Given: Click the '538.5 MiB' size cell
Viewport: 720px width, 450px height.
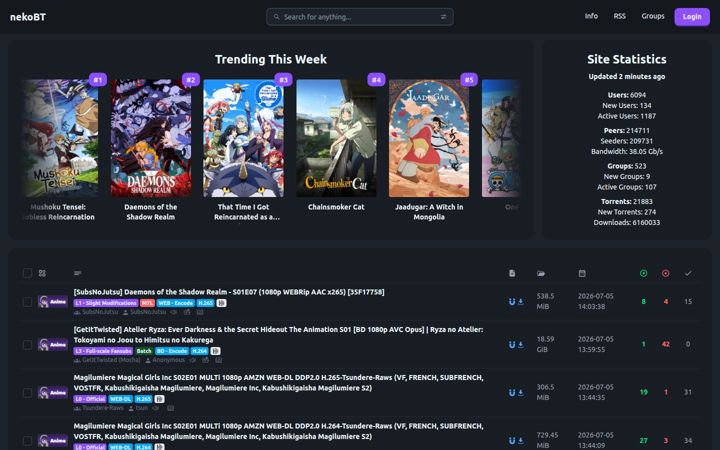Looking at the screenshot, I should [546, 301].
